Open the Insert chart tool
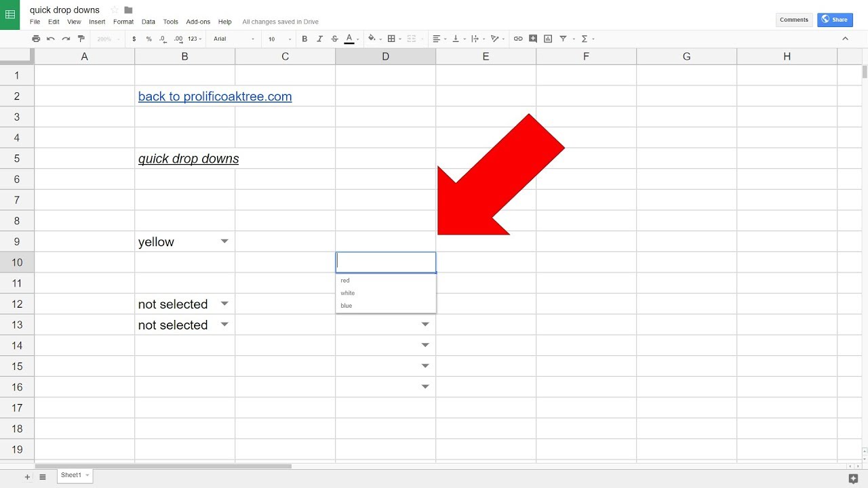 [548, 39]
